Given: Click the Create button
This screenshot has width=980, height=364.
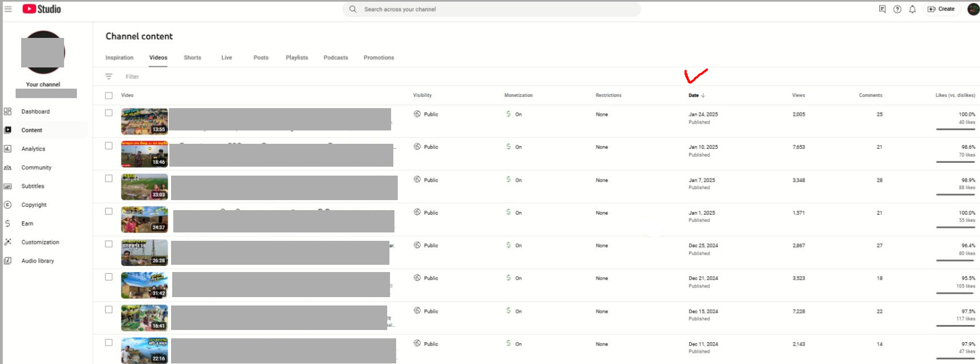Looking at the screenshot, I should 941,9.
